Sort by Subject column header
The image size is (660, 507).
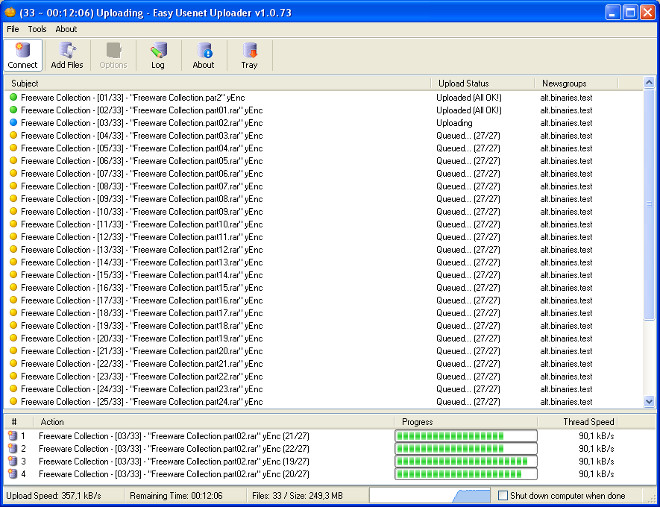coord(218,83)
